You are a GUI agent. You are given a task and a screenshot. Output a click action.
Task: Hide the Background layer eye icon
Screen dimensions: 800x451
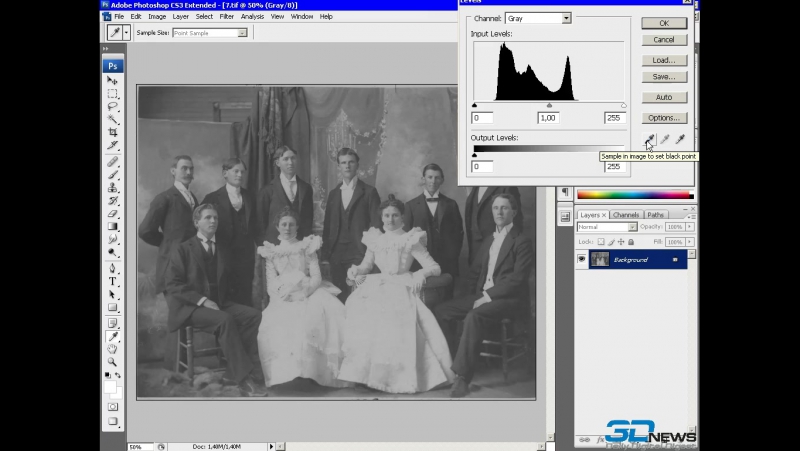(582, 260)
